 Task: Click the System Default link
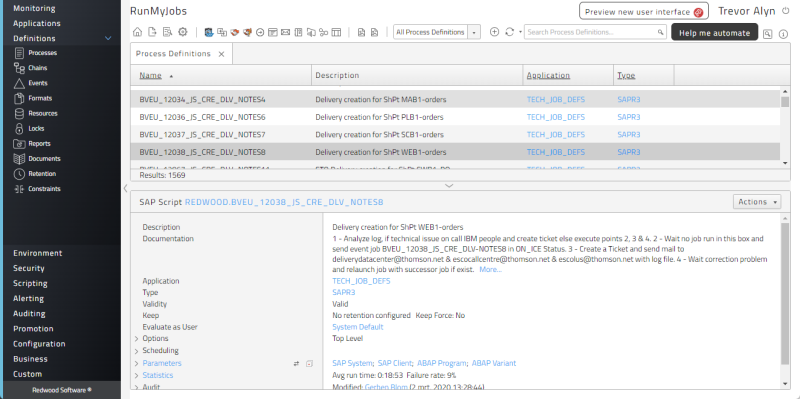(x=358, y=327)
